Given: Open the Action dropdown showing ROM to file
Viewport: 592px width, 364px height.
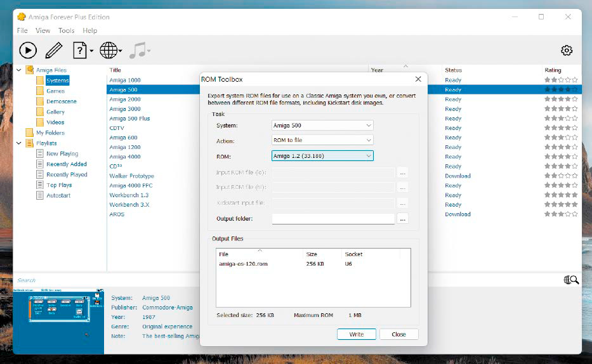Looking at the screenshot, I should pyautogui.click(x=322, y=140).
